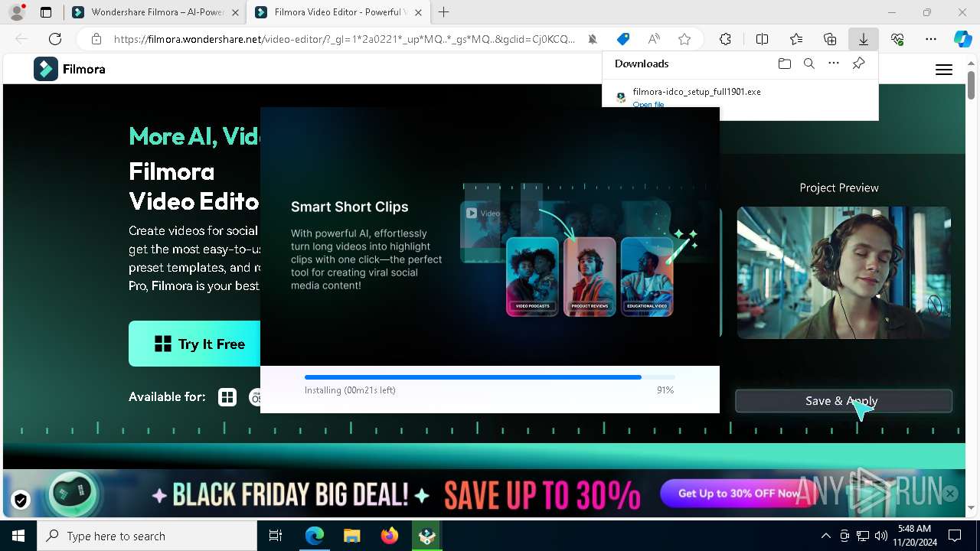Click Open file link under downloaded exe
Screen dimensions: 980x551
[648, 104]
